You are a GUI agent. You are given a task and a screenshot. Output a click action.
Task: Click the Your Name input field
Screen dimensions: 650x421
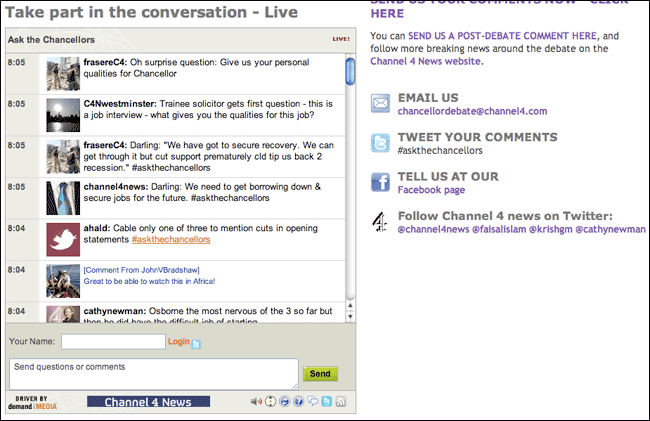coord(113,341)
